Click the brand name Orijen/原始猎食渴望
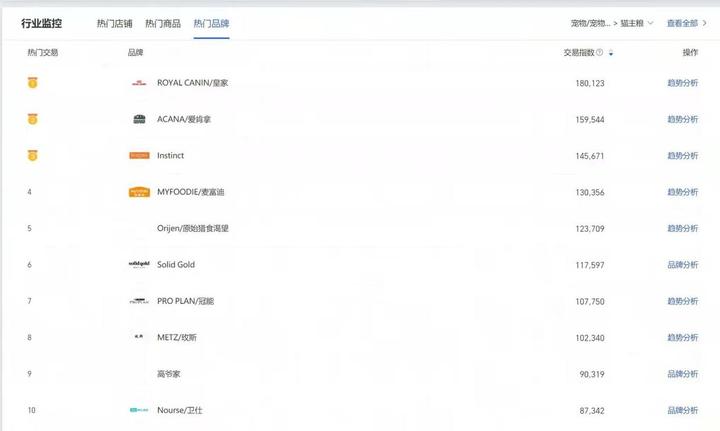The width and height of the screenshot is (720, 431). pos(193,228)
